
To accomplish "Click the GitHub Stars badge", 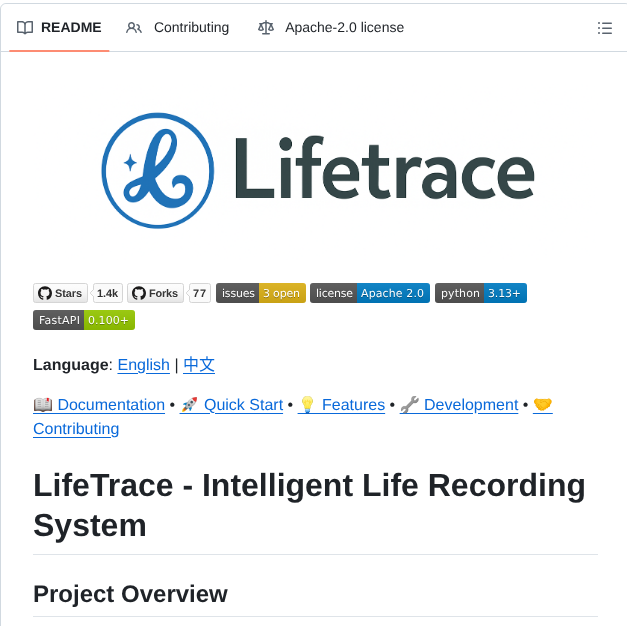I will pos(60,293).
